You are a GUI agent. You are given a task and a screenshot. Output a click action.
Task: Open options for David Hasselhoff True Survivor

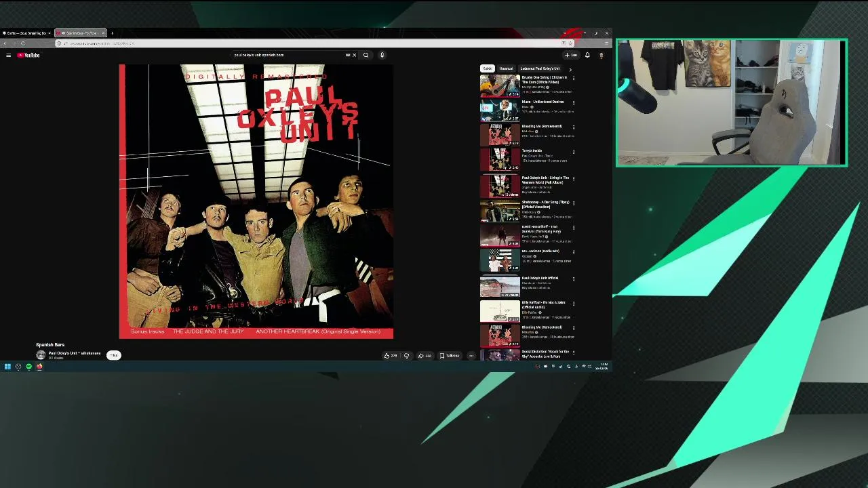(x=574, y=228)
